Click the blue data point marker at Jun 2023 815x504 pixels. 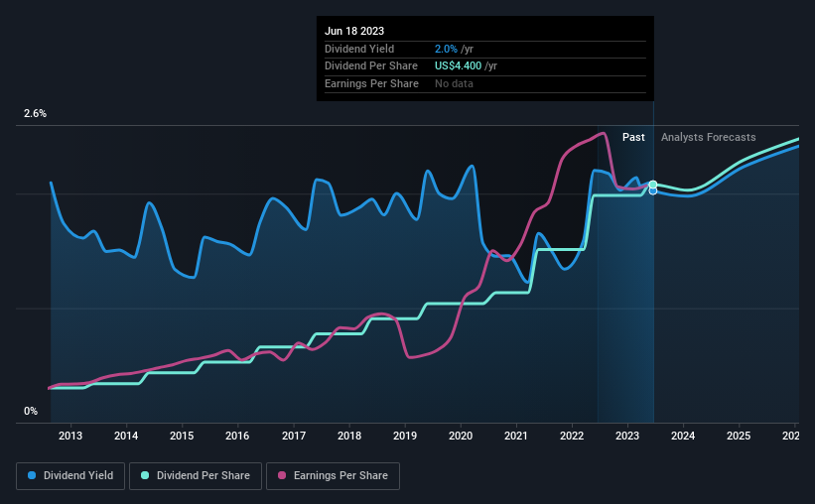coord(653,191)
